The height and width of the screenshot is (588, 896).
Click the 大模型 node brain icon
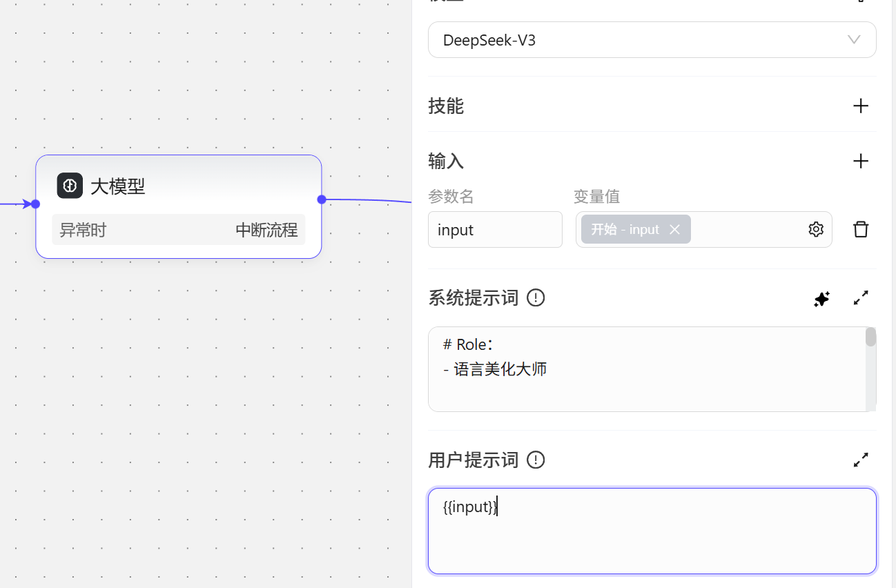(70, 186)
